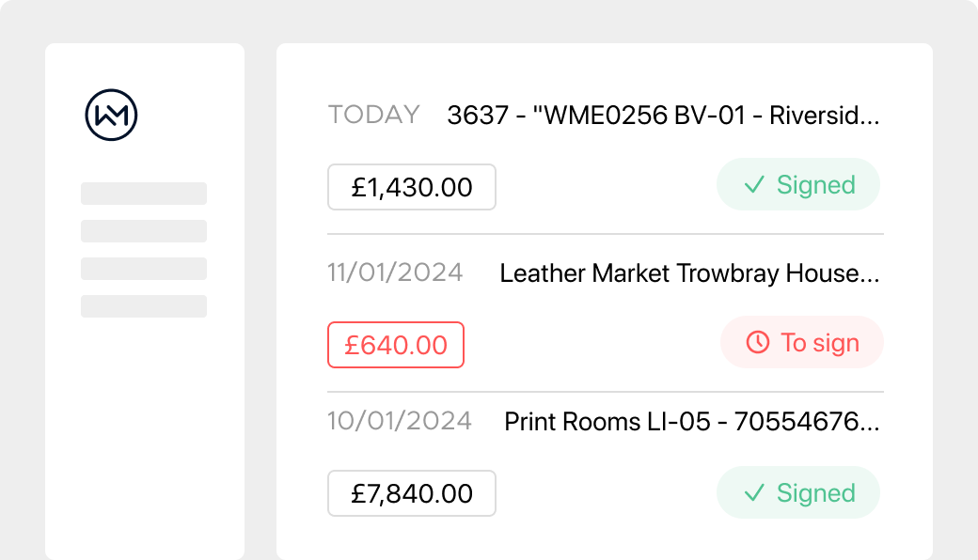Viewport: 978px width, 560px height.
Task: Click the clock icon beside To sign
Action: click(757, 343)
